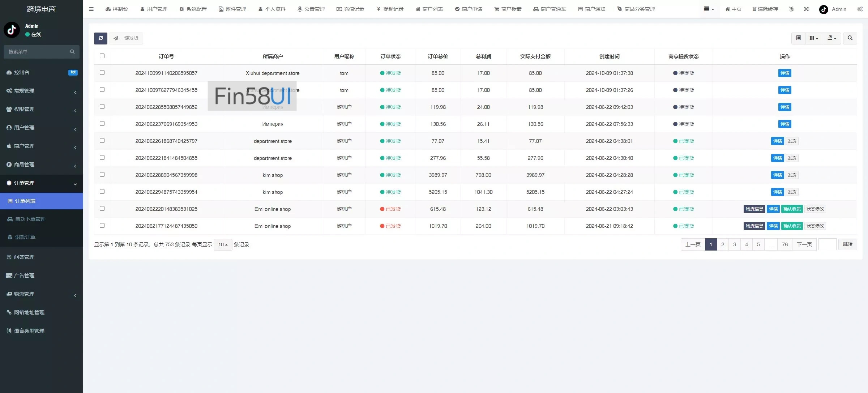Go to page 76 in pagination
The height and width of the screenshot is (393, 868).
click(784, 244)
